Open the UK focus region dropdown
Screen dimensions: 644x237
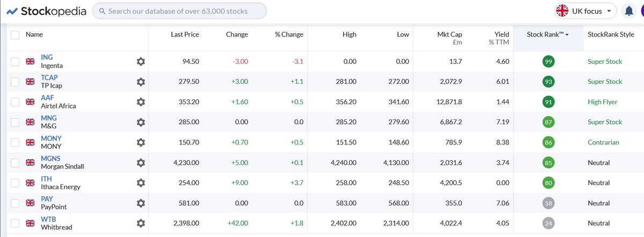coord(585,11)
